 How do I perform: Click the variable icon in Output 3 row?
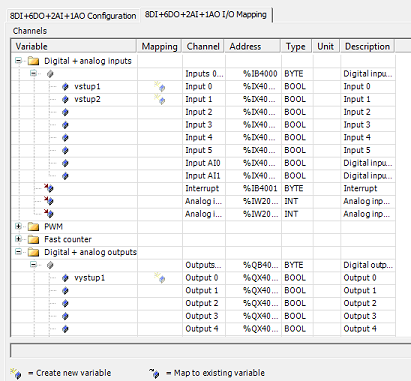(x=65, y=316)
